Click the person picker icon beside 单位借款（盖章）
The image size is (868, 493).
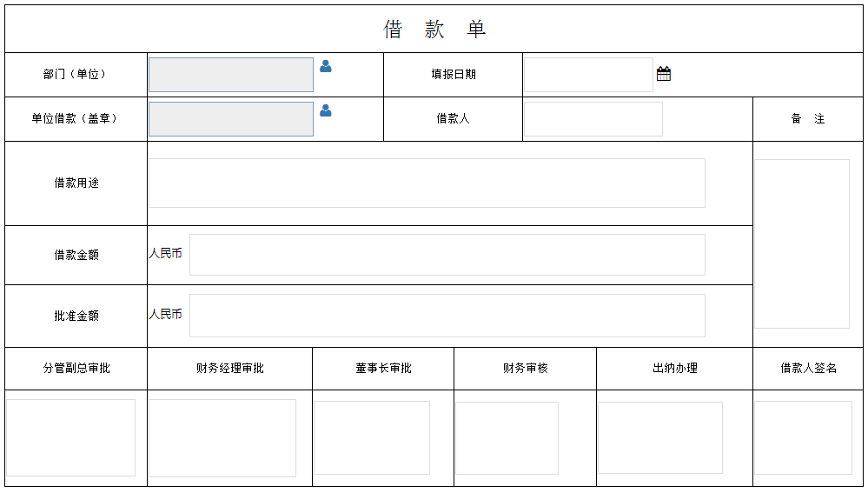click(326, 110)
